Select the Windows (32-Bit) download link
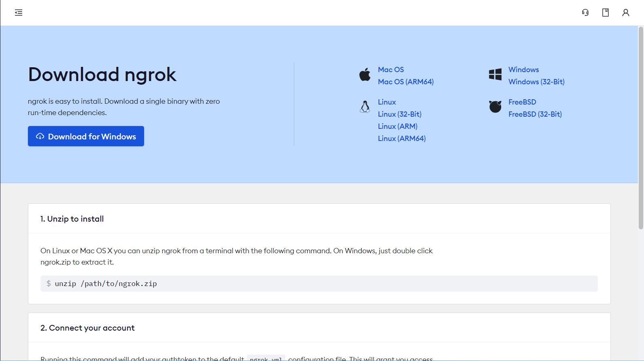 [536, 82]
